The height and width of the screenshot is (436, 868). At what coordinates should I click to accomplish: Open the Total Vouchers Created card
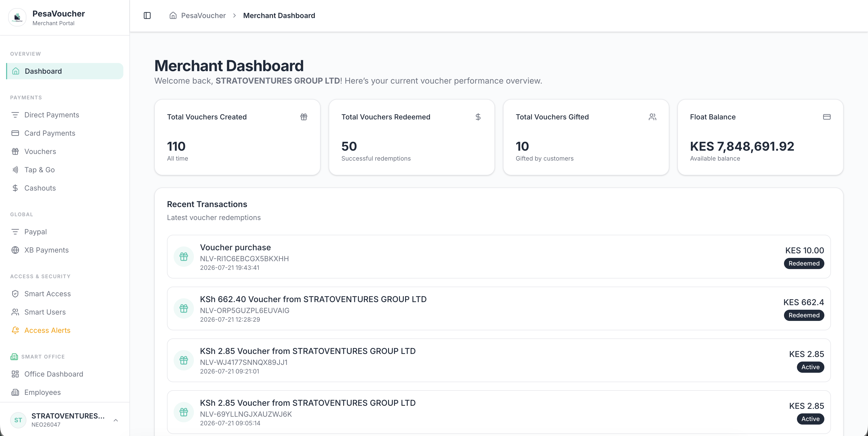[x=237, y=137]
